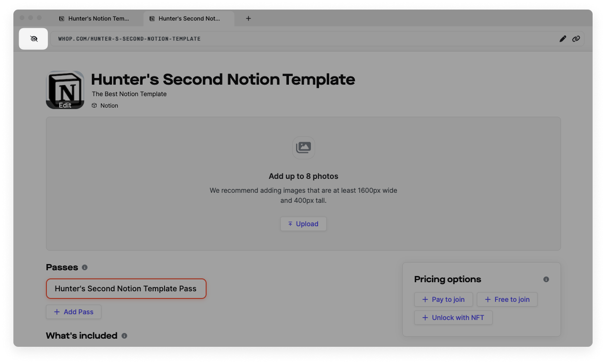This screenshot has width=606, height=364.
Task: Choose the Free to join option
Action: coord(507,299)
